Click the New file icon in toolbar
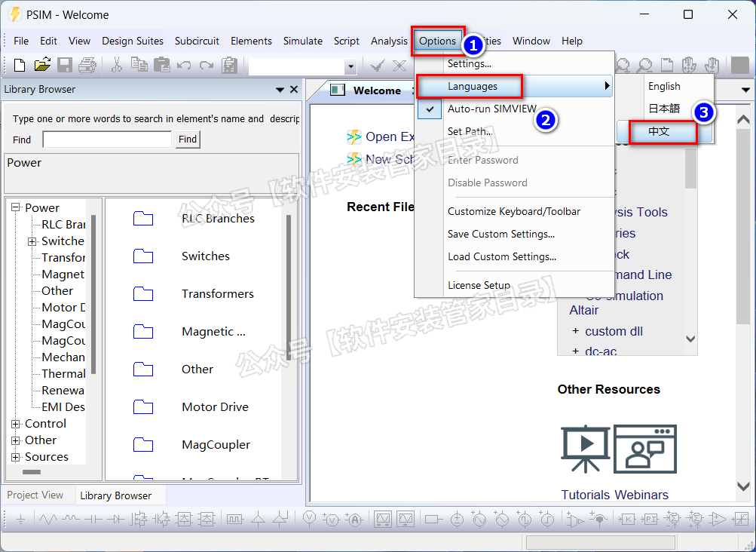 tap(20, 65)
